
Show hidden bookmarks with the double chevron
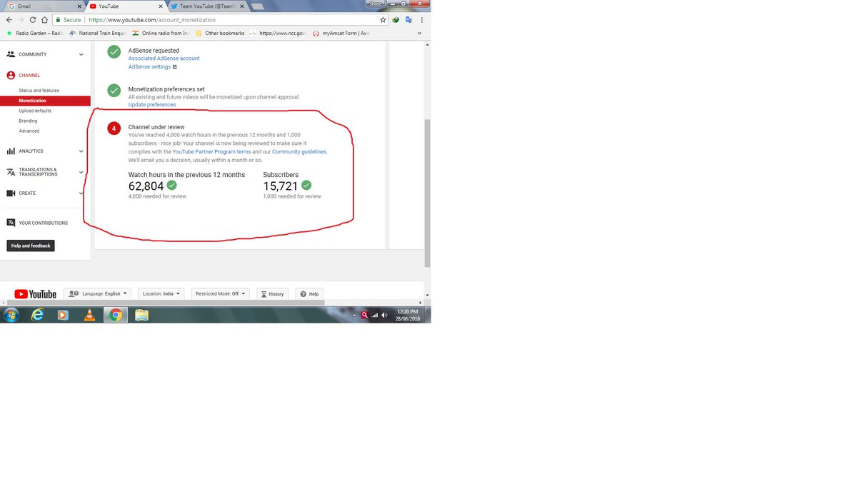click(x=419, y=33)
